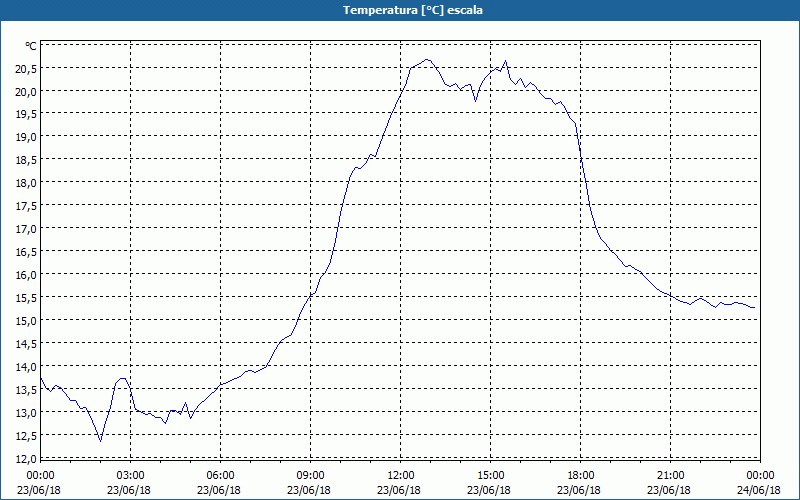
Task: Click the 23/06/18 date under 12:00
Action: tap(399, 490)
